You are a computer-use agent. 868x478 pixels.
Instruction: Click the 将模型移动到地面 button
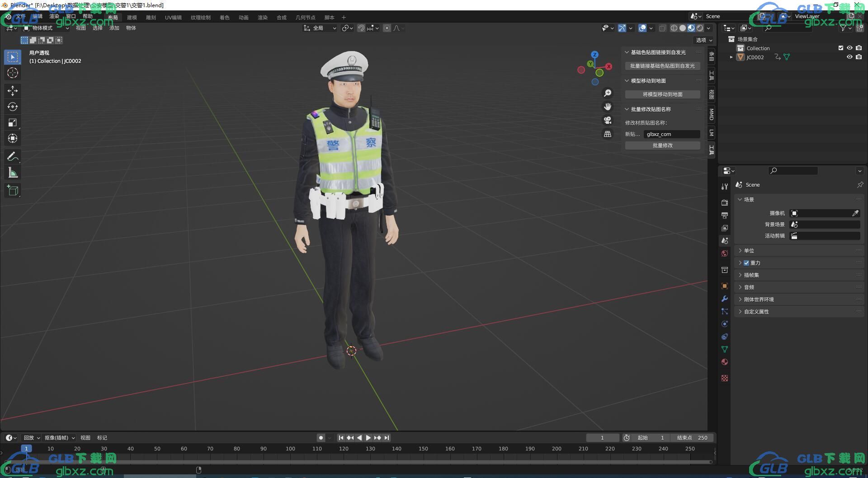coord(662,94)
